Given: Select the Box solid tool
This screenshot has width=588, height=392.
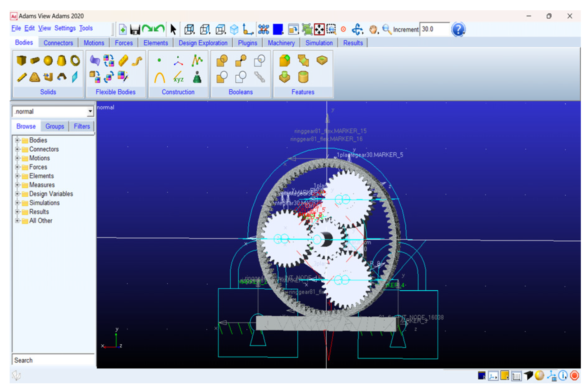Looking at the screenshot, I should (21, 60).
